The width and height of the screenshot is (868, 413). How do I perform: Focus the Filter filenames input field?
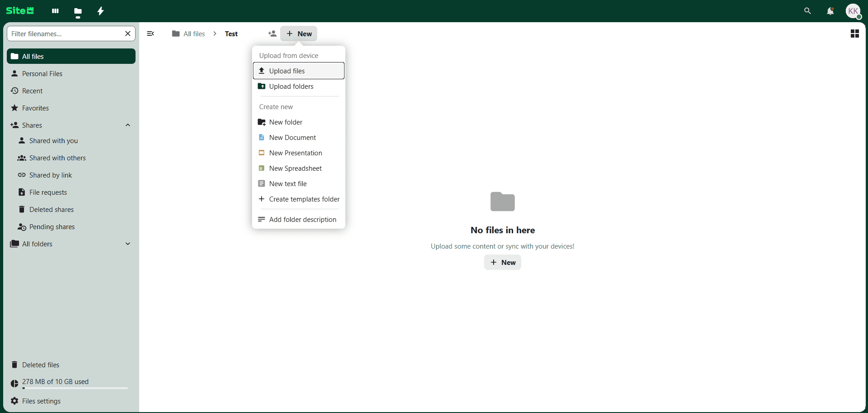pyautogui.click(x=66, y=34)
